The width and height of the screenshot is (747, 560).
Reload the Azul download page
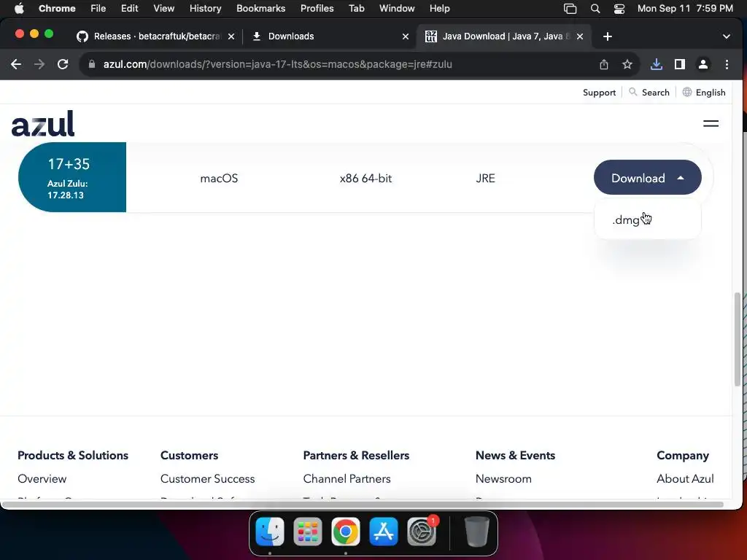pyautogui.click(x=63, y=64)
